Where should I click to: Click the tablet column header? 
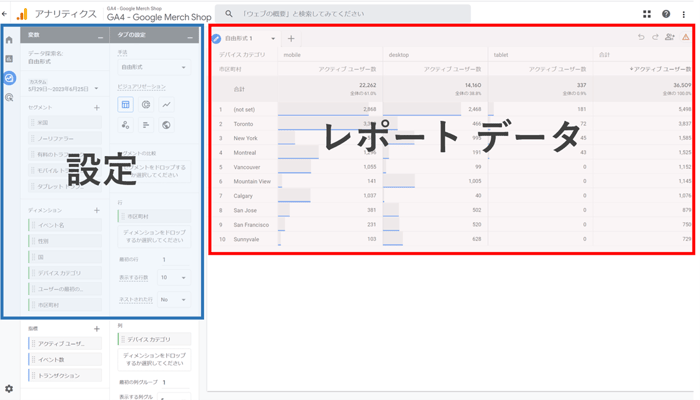[500, 55]
